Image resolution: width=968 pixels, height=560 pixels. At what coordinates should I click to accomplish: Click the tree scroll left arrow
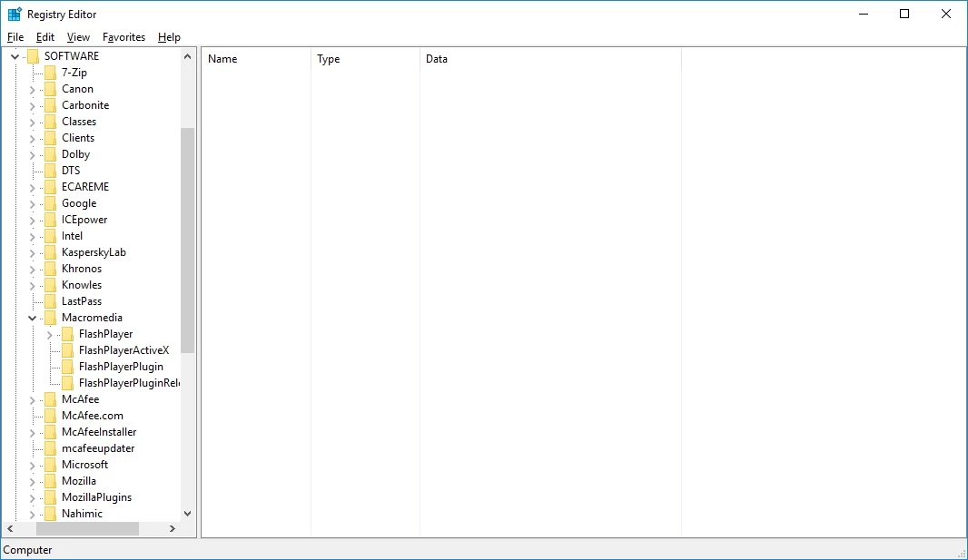[10, 529]
